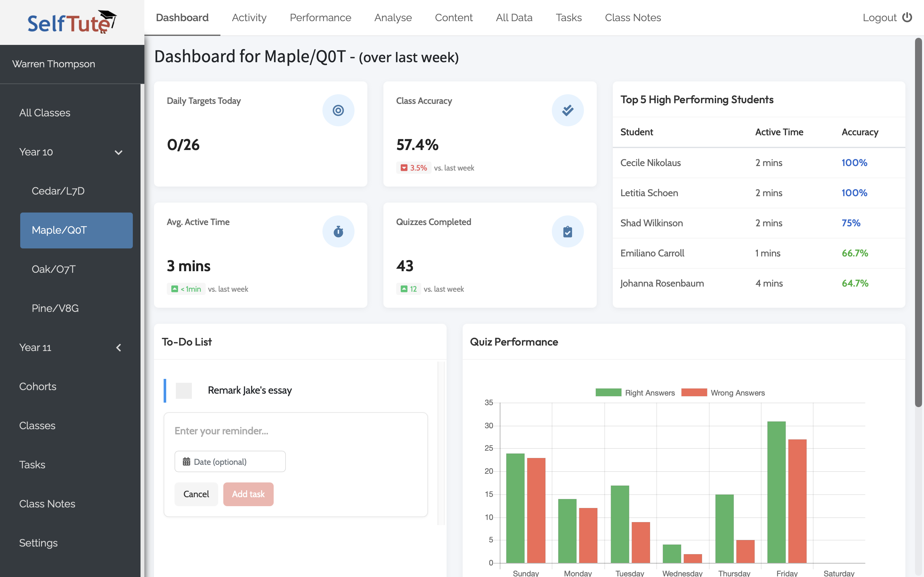
Task: Click the Daily Targets bullseye icon
Action: point(338,110)
